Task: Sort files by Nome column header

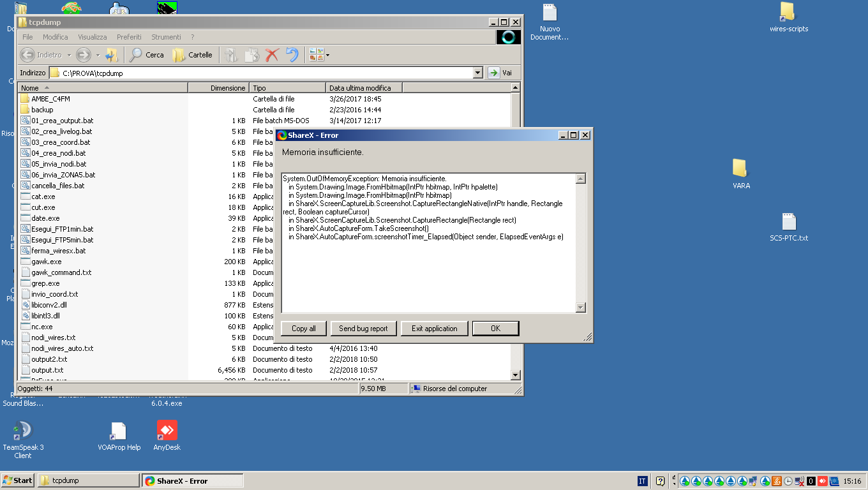Action: [103, 87]
